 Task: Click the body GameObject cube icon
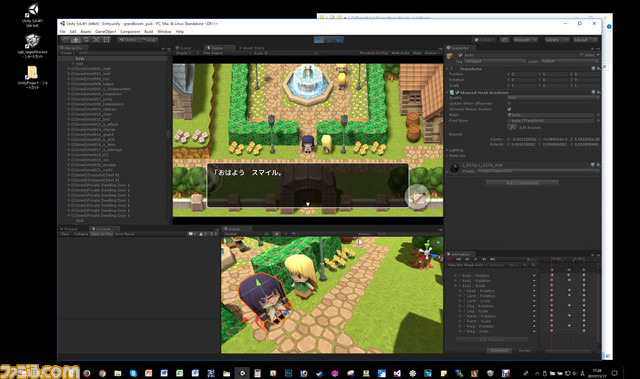point(450,56)
